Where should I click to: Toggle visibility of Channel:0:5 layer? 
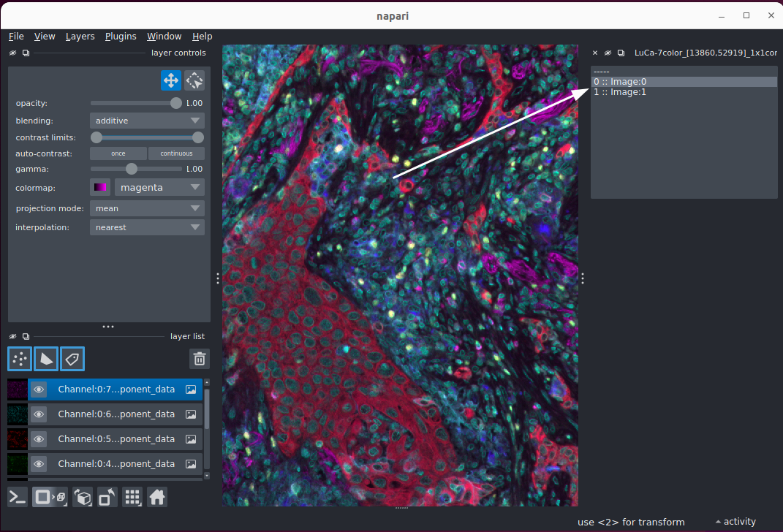click(38, 438)
